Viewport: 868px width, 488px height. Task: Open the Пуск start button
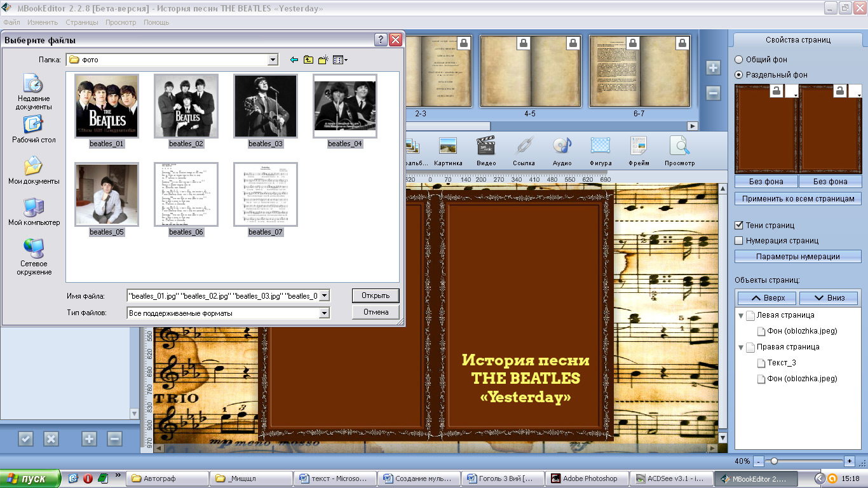click(x=31, y=478)
